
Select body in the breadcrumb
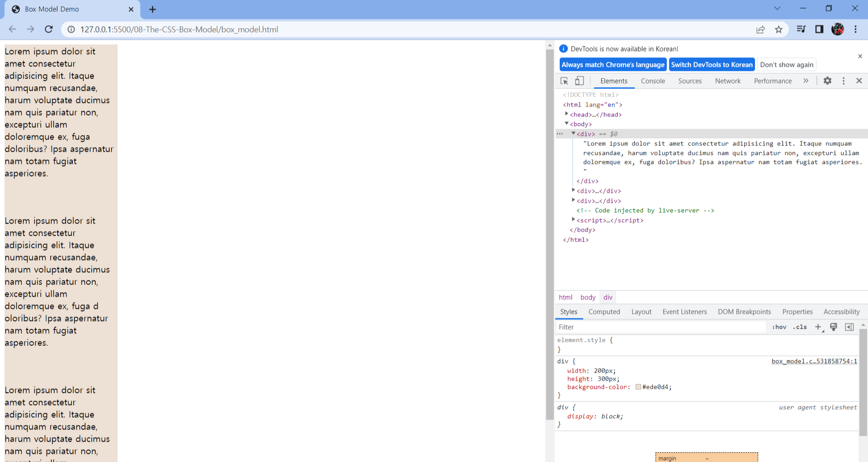[x=588, y=297]
